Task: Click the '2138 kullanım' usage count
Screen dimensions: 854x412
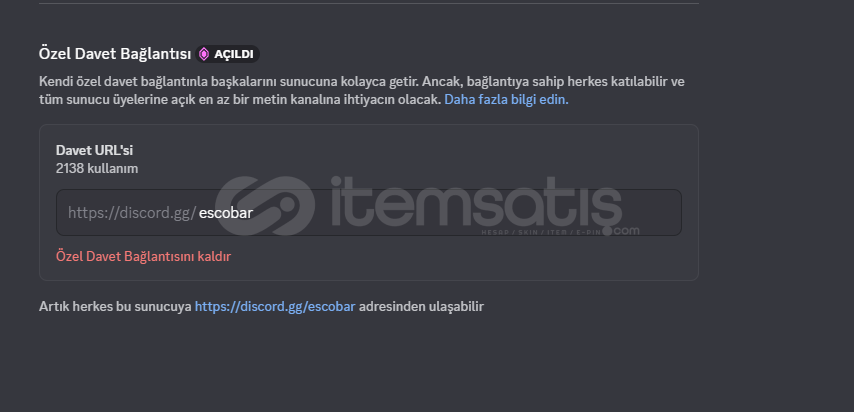Action: 97,168
